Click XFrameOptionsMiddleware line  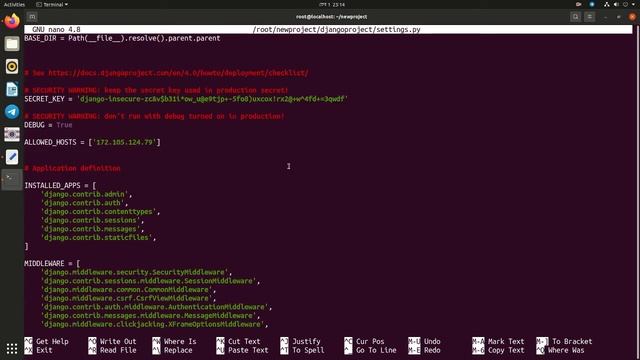coord(154,324)
